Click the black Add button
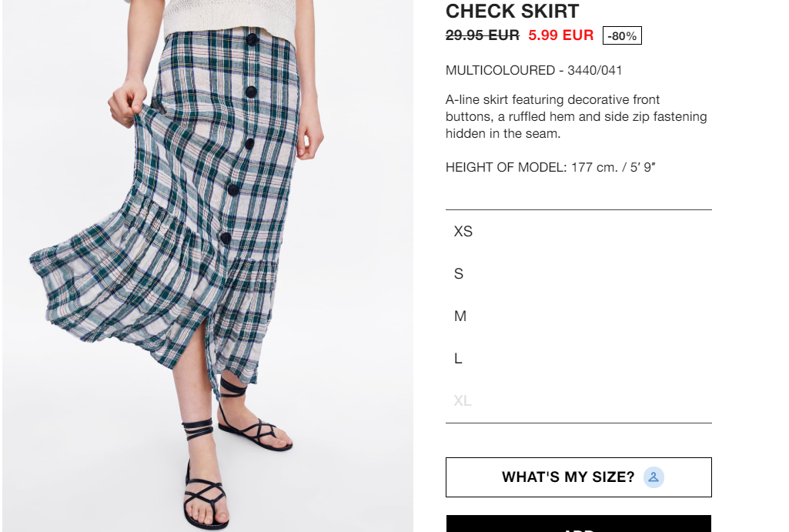This screenshot has height=532, width=789. pos(579,524)
